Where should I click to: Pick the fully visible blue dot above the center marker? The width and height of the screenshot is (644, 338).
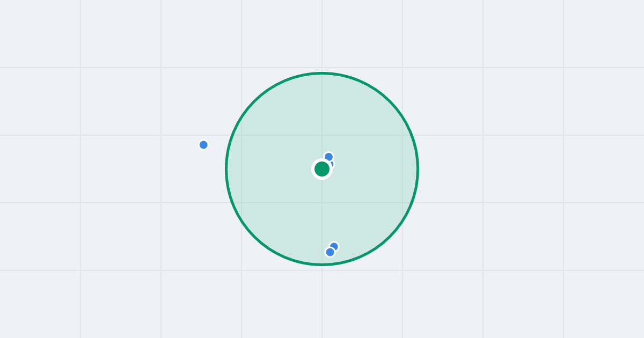(328, 157)
